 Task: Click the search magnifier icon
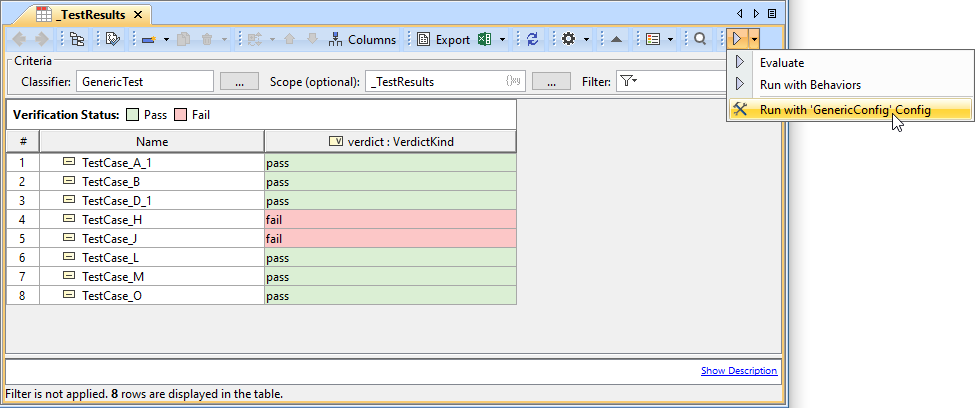tap(700, 40)
